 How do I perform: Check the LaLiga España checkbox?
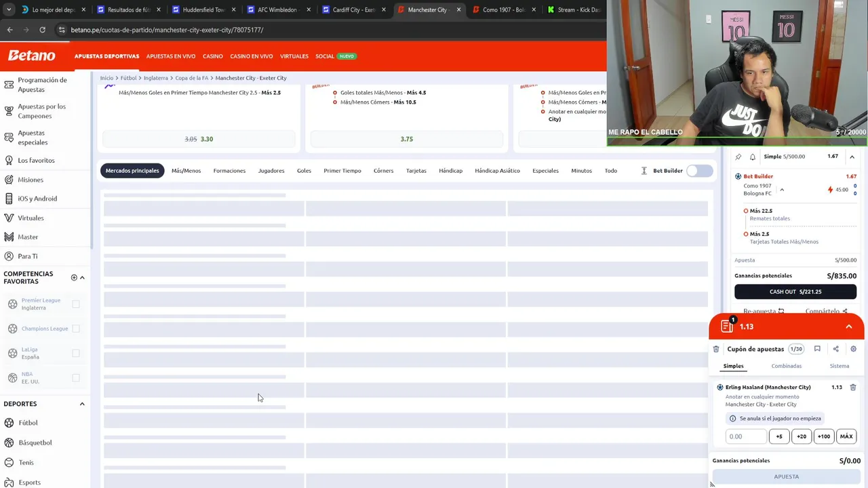click(76, 353)
